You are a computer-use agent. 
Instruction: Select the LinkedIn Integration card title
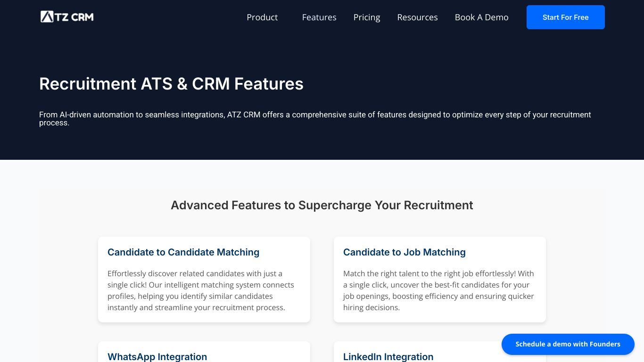tap(388, 357)
